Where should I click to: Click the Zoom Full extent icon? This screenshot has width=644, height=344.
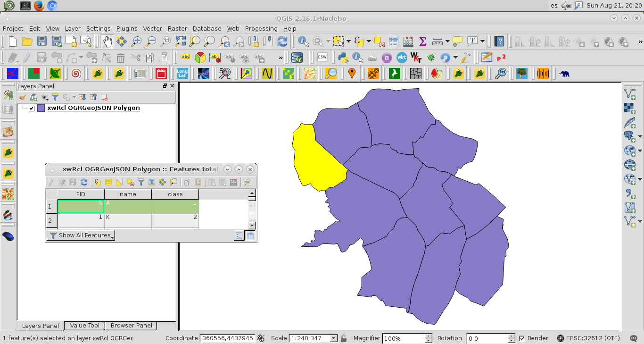tap(180, 42)
